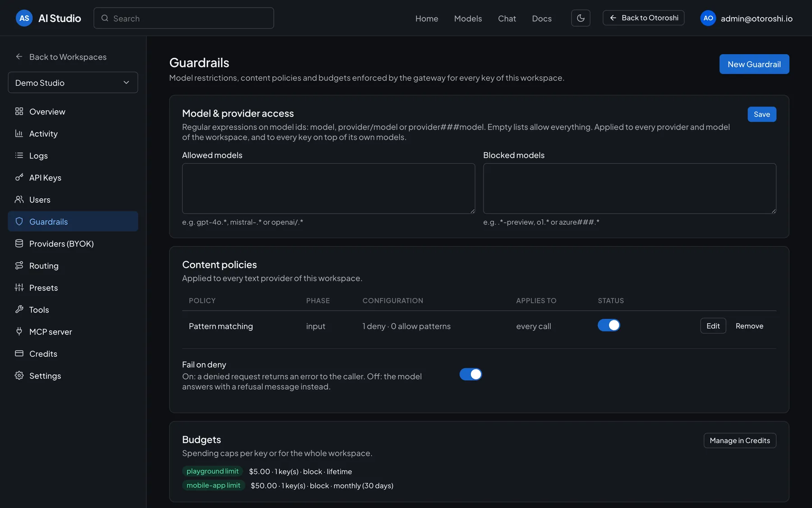Open Providers (BYOK) page

pos(73,244)
